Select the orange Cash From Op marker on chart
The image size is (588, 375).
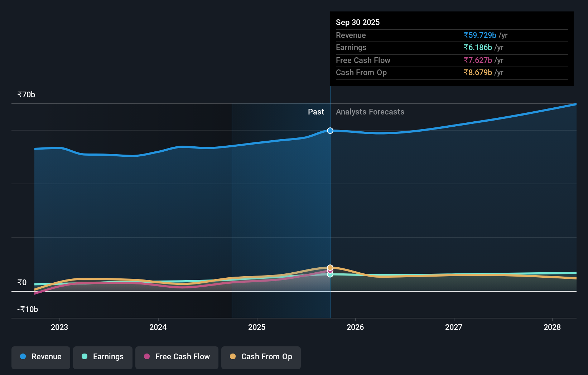click(330, 267)
